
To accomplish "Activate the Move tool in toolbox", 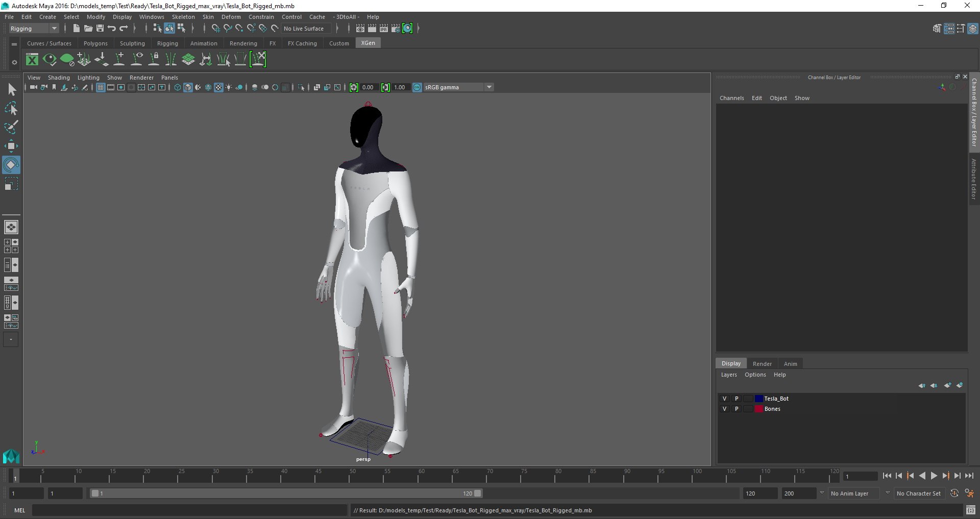I will point(11,146).
